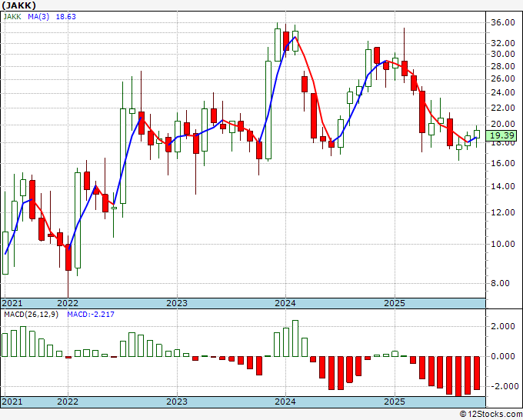Click the 32.00 price axis label

pos(503,43)
